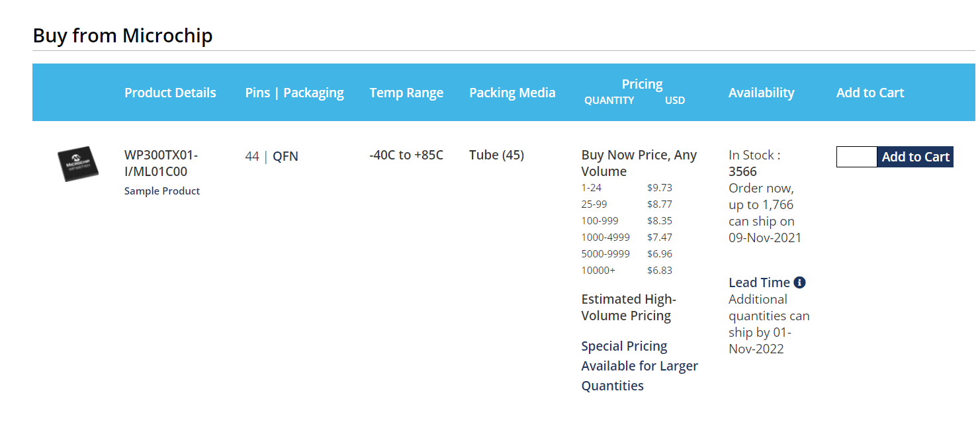
Task: Click the Packing Media column header
Action: point(512,93)
